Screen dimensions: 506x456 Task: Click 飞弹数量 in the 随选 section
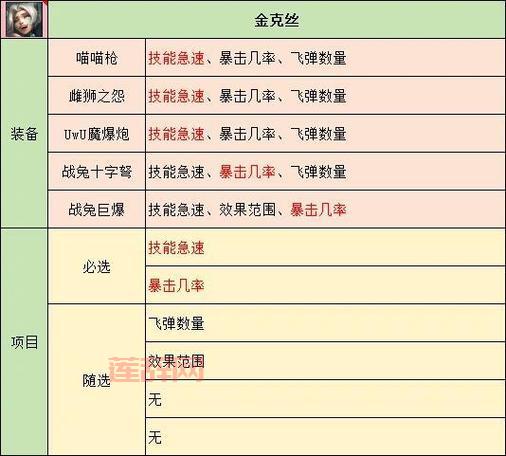pos(176,324)
